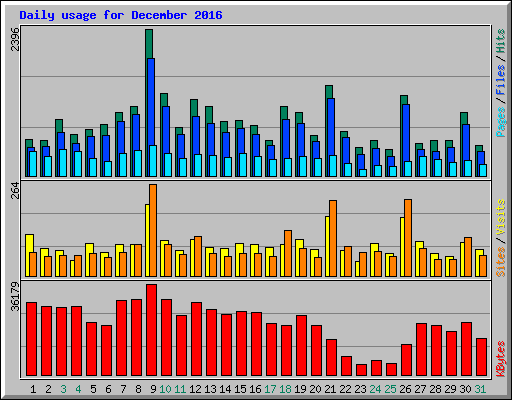Click the 264 axis maximum value

[15, 190]
